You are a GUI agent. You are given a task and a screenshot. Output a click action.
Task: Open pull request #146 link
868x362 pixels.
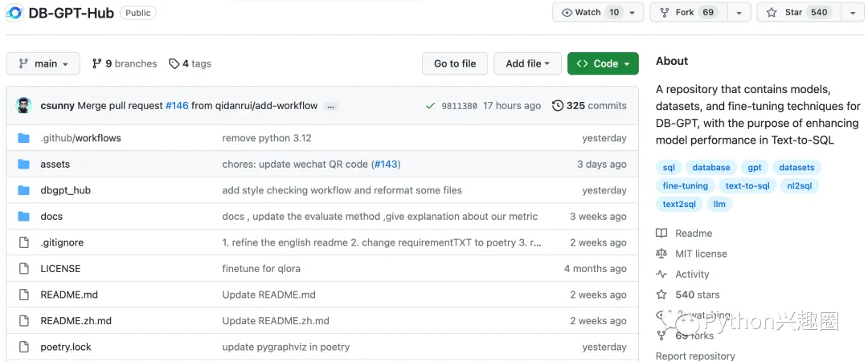(x=177, y=105)
